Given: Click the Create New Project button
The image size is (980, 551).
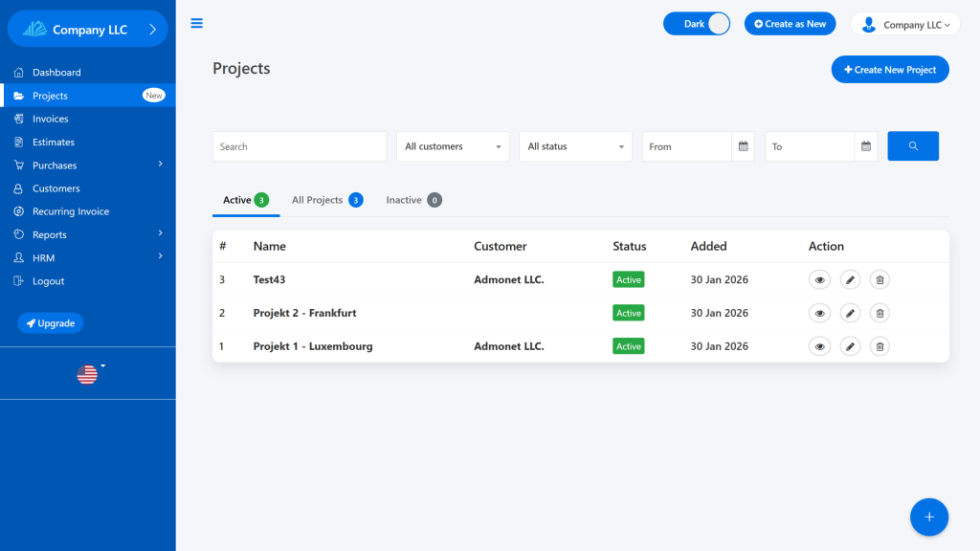Looking at the screenshot, I should coord(890,70).
